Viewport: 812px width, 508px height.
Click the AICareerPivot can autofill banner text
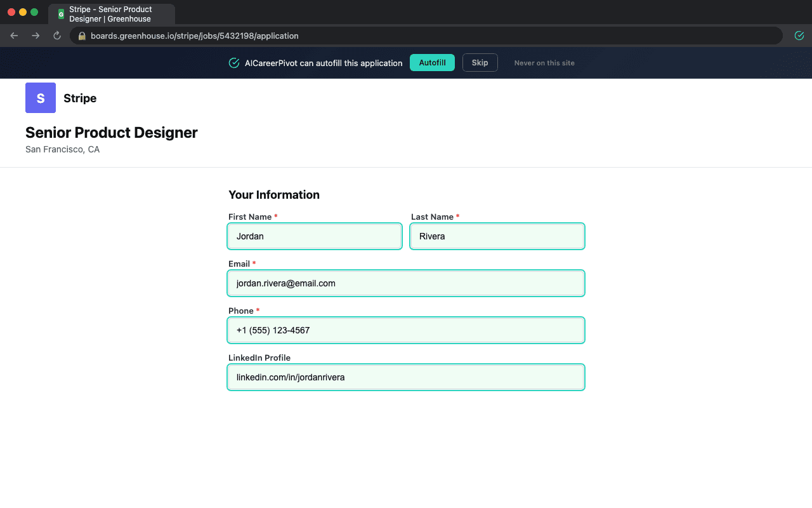click(x=324, y=63)
